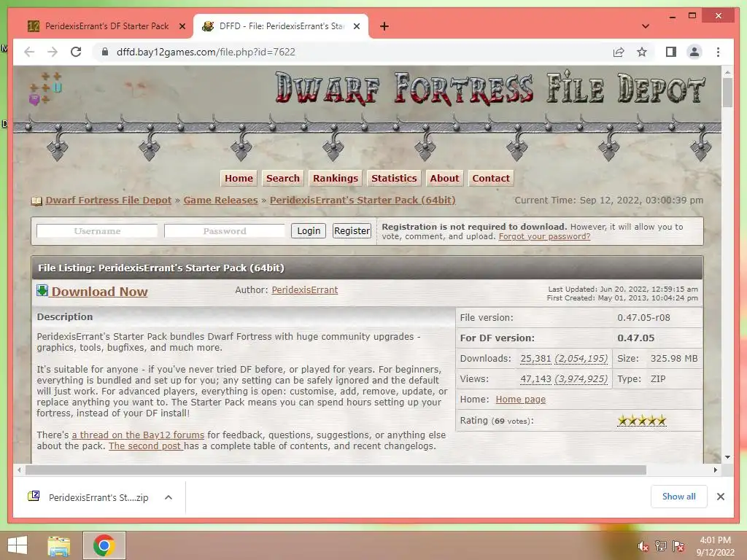
Task: Share this page using the share icon
Action: pos(619,52)
